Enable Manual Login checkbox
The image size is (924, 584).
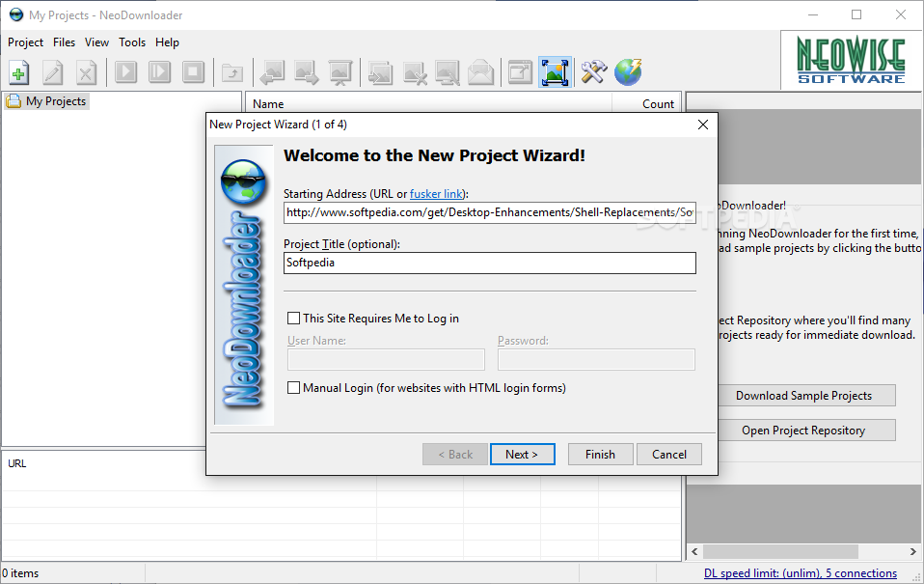(x=293, y=388)
